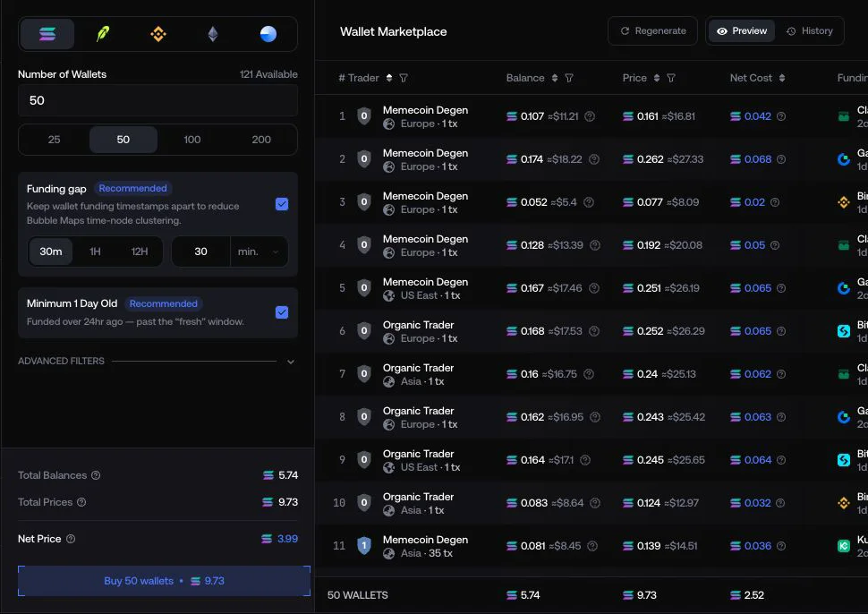Click balance info icon beside $5.4
This screenshot has height=614, width=868.
[x=589, y=202]
